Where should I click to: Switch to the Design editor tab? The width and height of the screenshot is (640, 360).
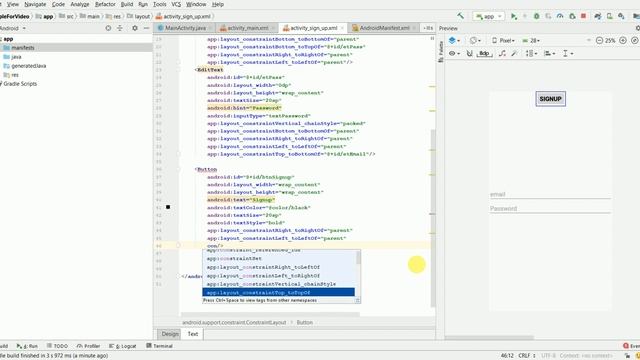[170, 334]
